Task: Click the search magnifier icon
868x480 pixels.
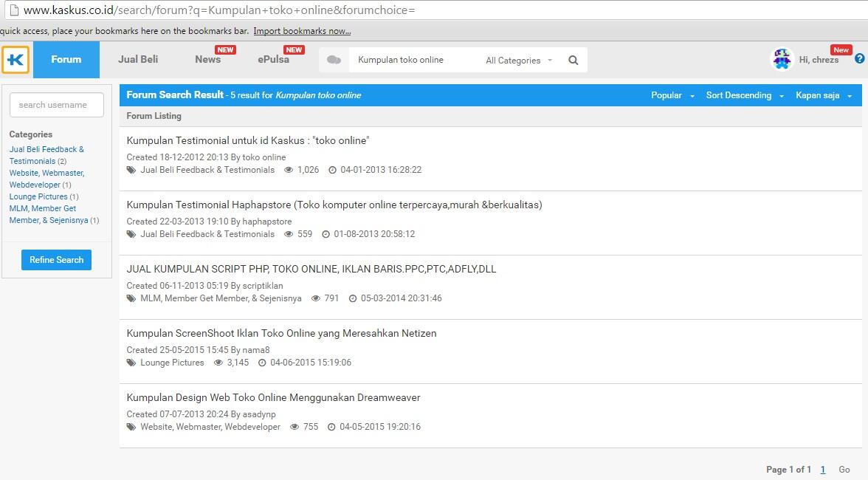Action: pyautogui.click(x=573, y=61)
